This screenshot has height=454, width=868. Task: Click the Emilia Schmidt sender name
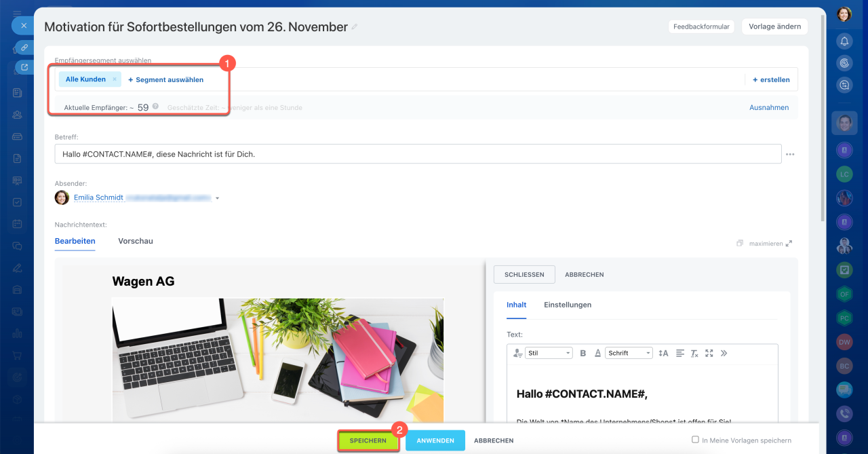pos(98,197)
